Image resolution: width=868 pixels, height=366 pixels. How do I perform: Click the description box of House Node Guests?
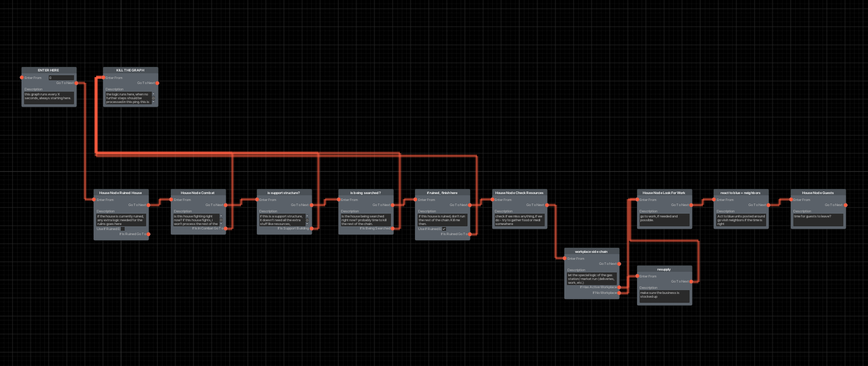817,219
